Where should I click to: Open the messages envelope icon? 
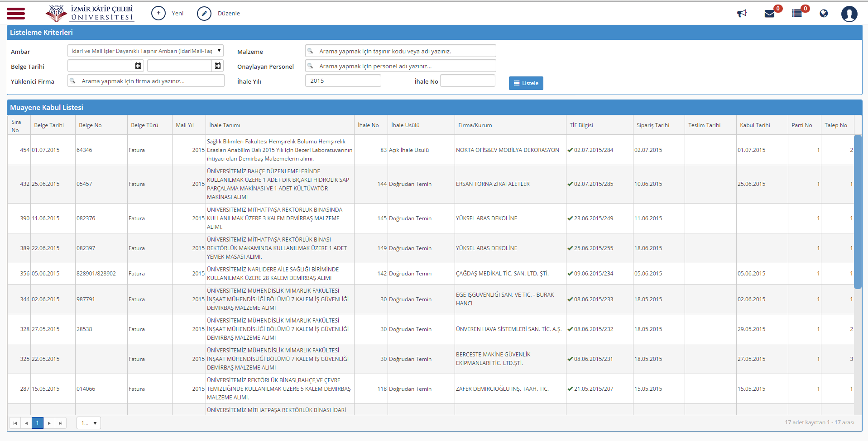point(769,14)
